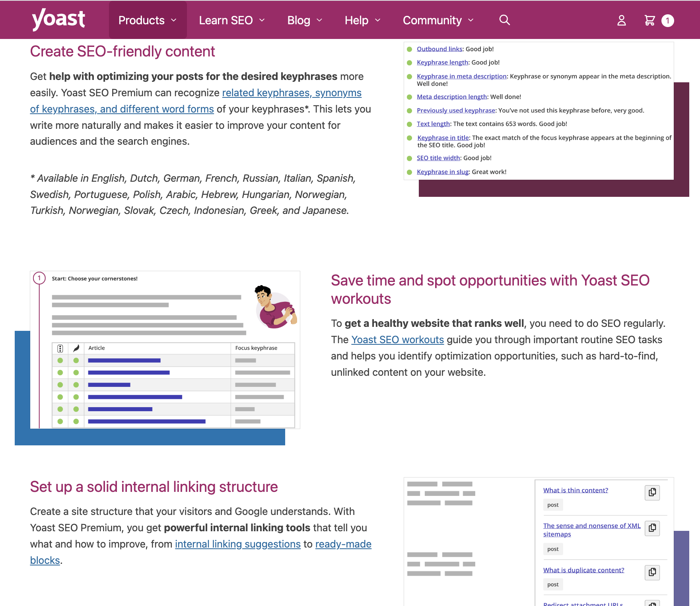
Task: Open the site search magnifier icon
Action: click(x=504, y=20)
